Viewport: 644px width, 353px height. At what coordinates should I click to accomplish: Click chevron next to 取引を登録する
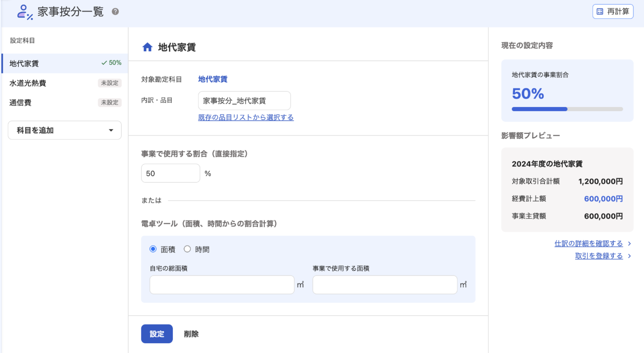click(630, 256)
